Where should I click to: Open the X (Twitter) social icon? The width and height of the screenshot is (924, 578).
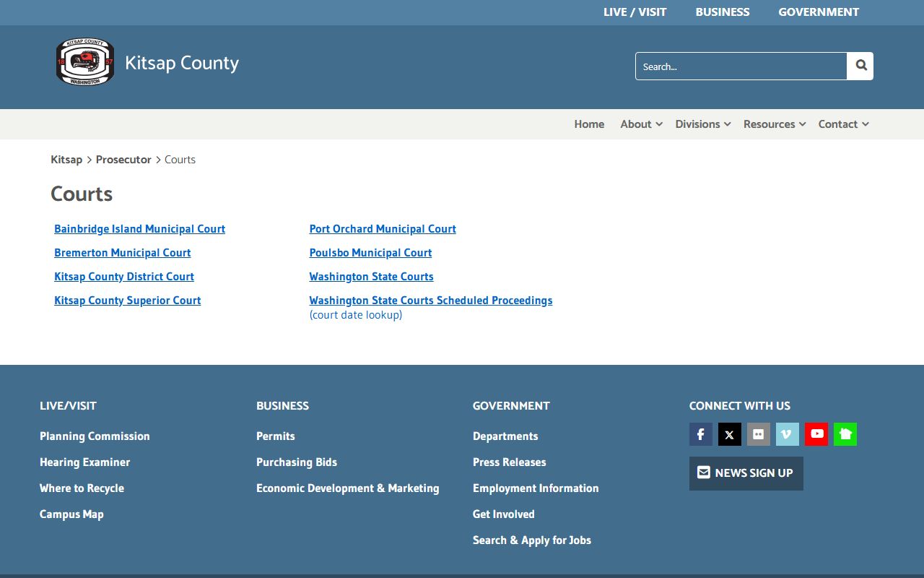730,434
